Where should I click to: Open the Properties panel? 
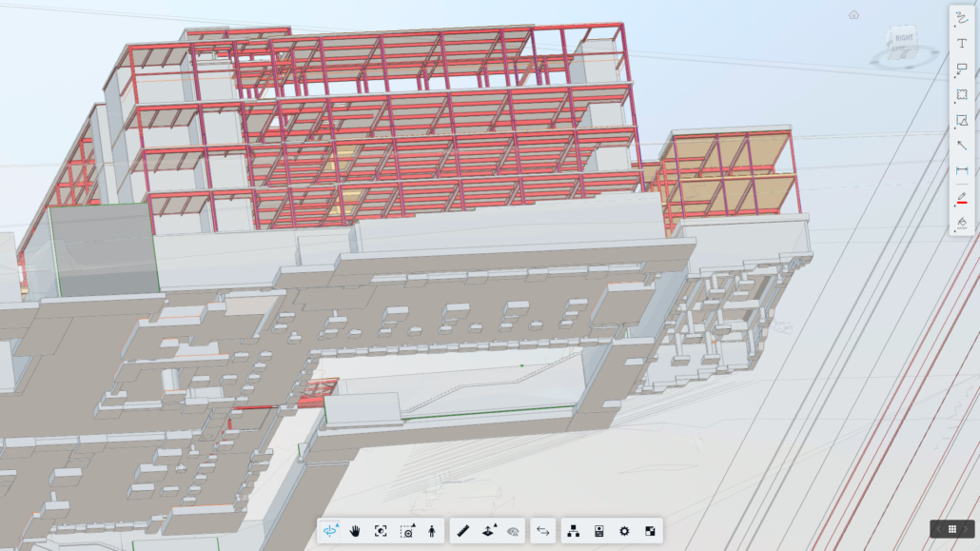599,531
